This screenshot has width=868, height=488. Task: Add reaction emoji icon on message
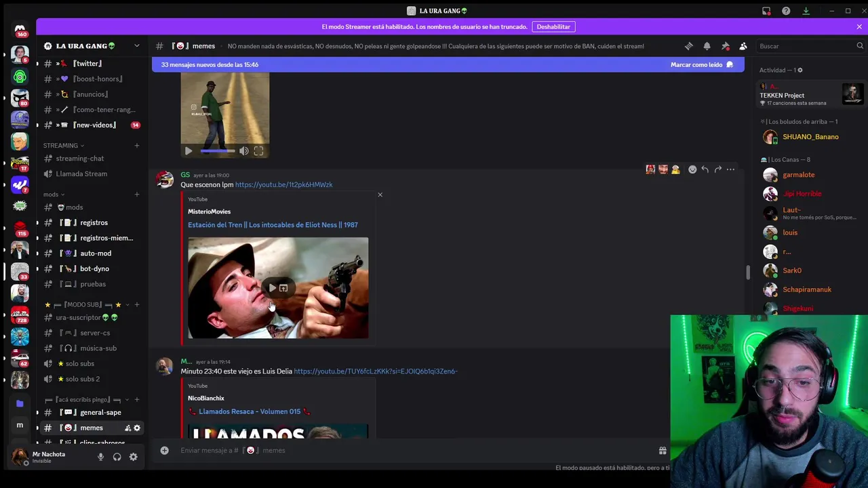(x=692, y=169)
